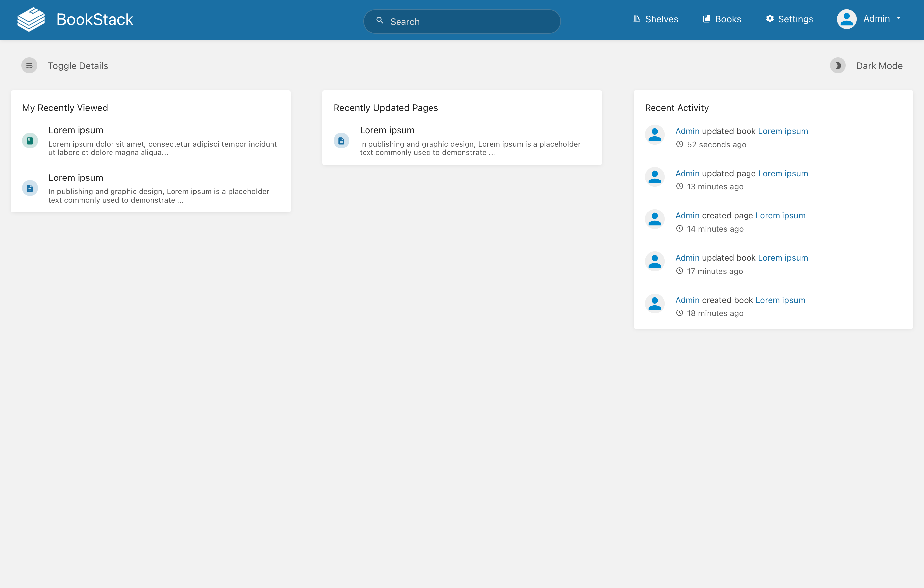
Task: Enable Dark Mode
Action: [x=866, y=66]
